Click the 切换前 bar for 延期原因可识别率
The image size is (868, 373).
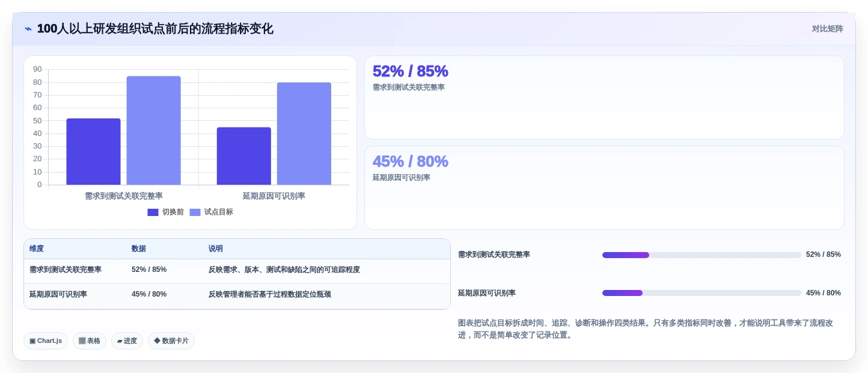(244, 156)
